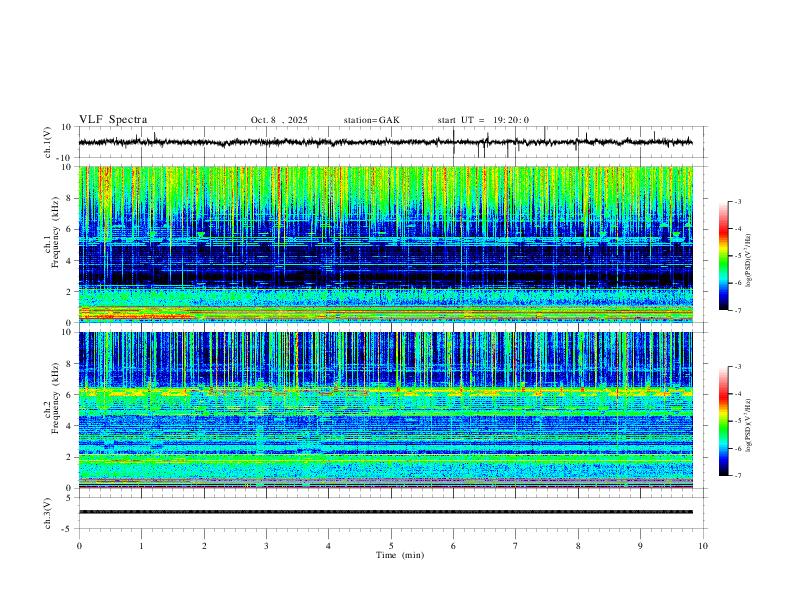Click the "station=GAK" header label
Viewport: 792px width, 612px height.
(x=371, y=120)
